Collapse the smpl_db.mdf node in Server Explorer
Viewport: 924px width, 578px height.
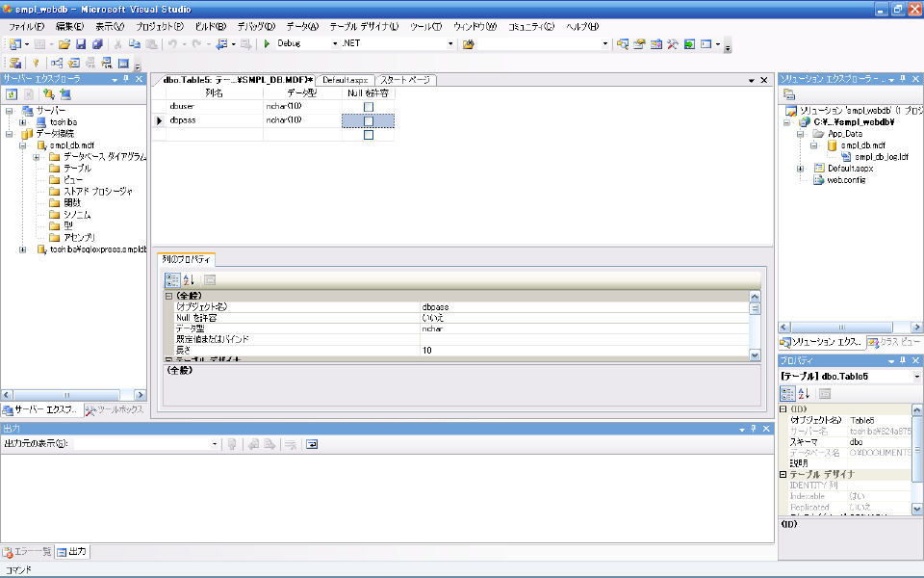click(x=22, y=145)
